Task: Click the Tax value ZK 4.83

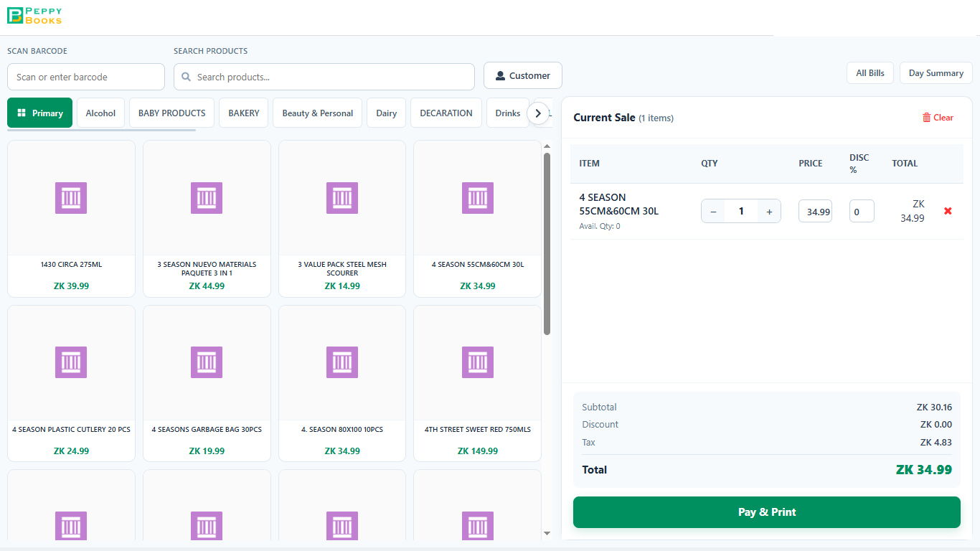Action: [936, 443]
